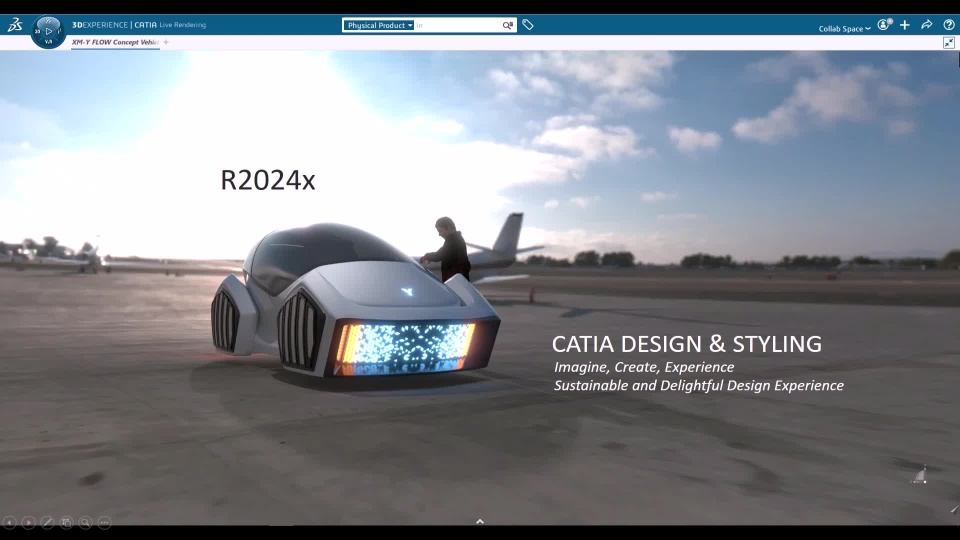Expand the bottom action bar chevron
960x540 pixels.
point(480,521)
